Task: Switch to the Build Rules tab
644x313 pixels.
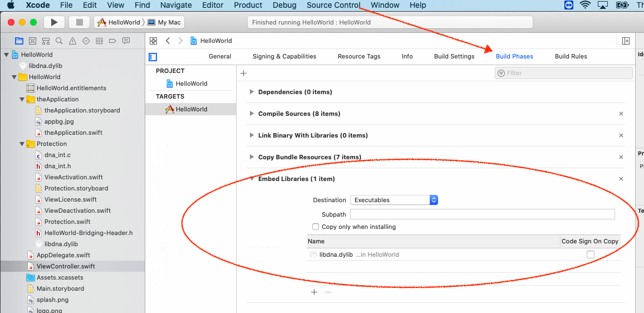Action: [x=571, y=57]
